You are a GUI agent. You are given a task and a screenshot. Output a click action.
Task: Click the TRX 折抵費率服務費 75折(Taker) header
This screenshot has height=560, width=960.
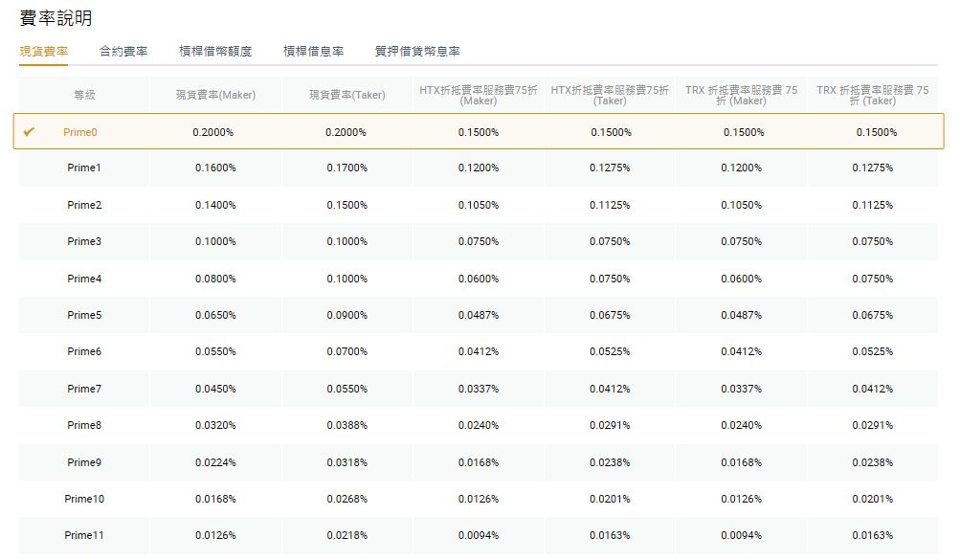pyautogui.click(x=871, y=92)
